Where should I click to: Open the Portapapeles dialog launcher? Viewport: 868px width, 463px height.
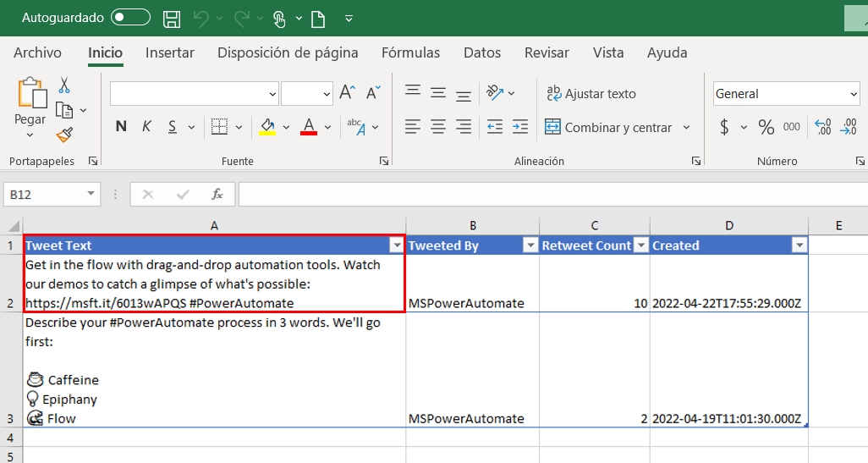(x=93, y=161)
